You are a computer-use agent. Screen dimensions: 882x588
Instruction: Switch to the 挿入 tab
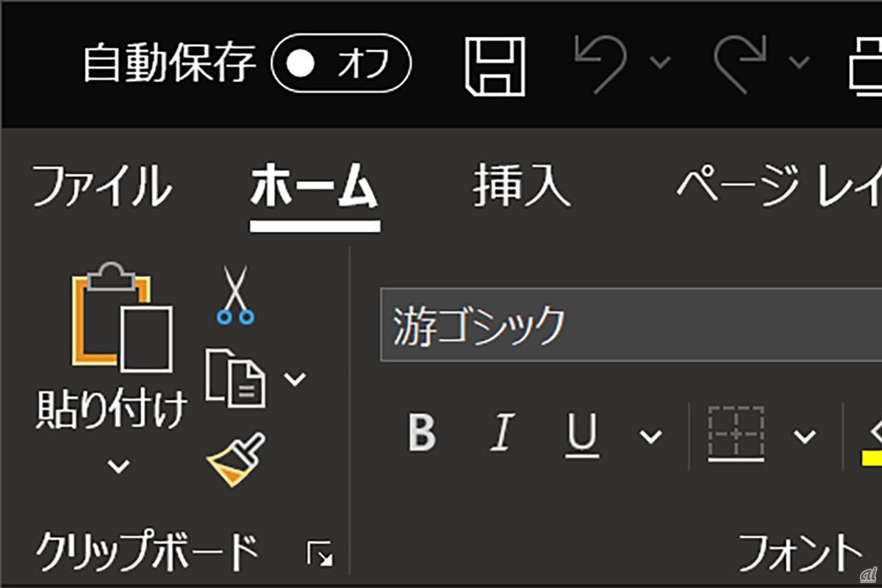pyautogui.click(x=521, y=185)
